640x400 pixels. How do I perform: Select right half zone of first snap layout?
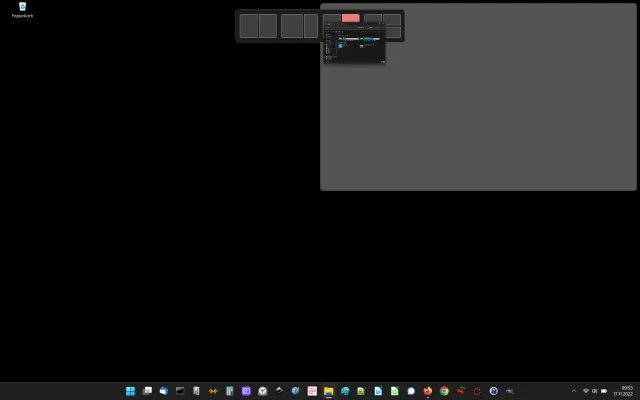coord(268,26)
